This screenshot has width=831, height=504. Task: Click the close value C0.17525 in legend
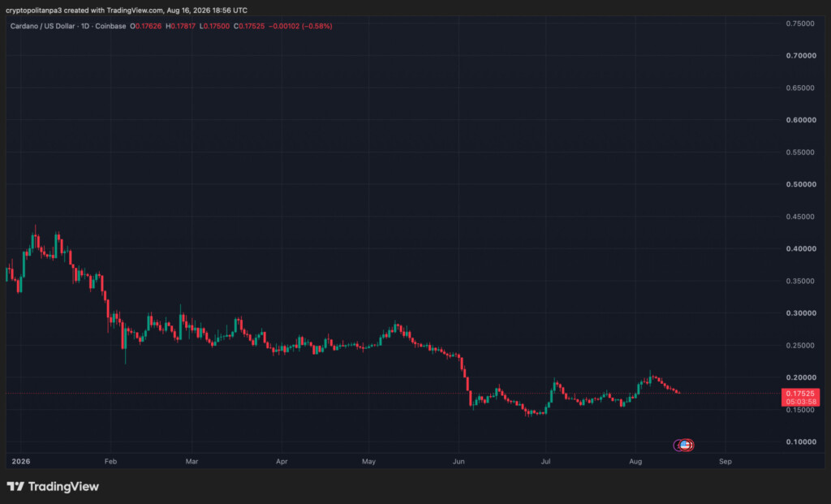(x=248, y=26)
